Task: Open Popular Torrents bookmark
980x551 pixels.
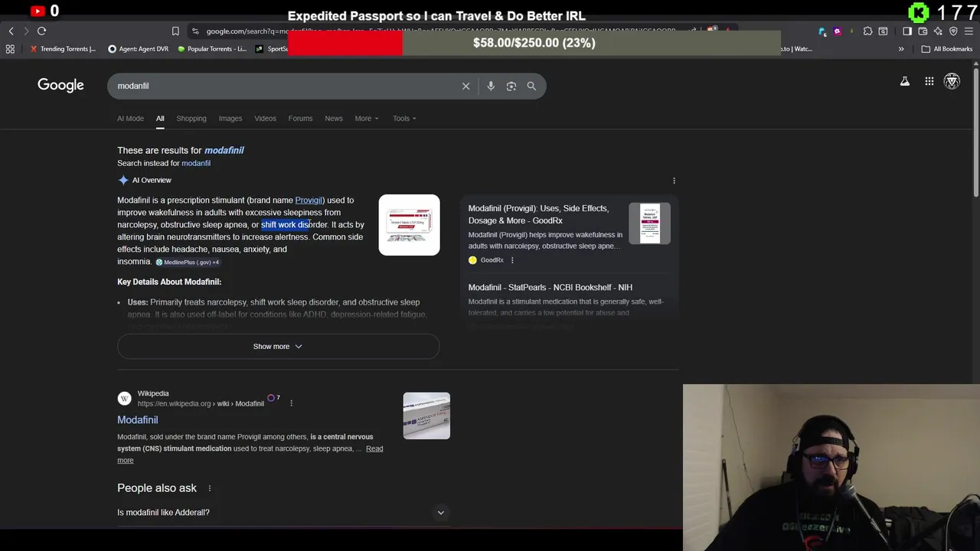Action: pos(212,49)
